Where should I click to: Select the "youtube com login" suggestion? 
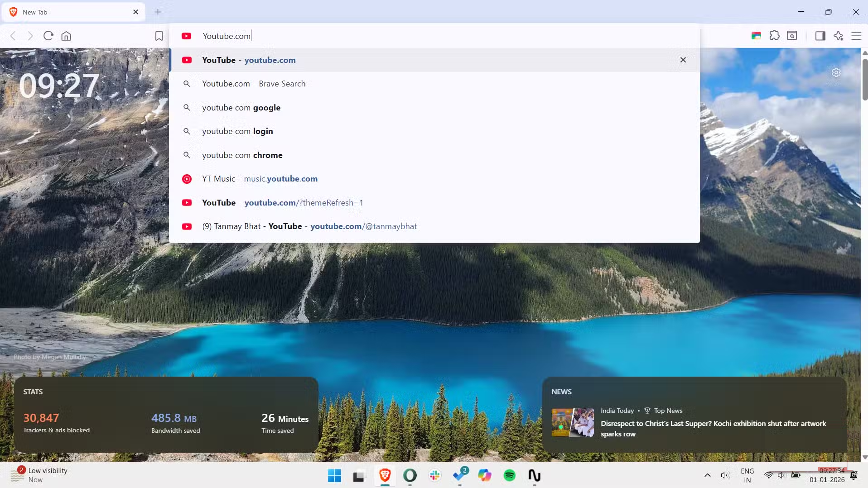[x=434, y=131]
